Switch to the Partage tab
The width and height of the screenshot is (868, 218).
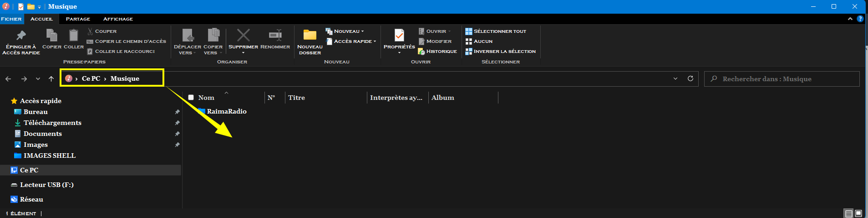point(78,19)
